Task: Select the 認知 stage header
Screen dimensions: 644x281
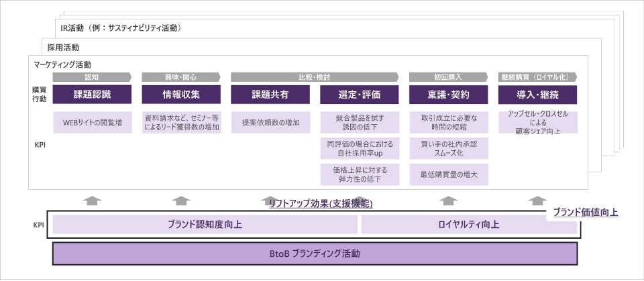Action: 92,77
